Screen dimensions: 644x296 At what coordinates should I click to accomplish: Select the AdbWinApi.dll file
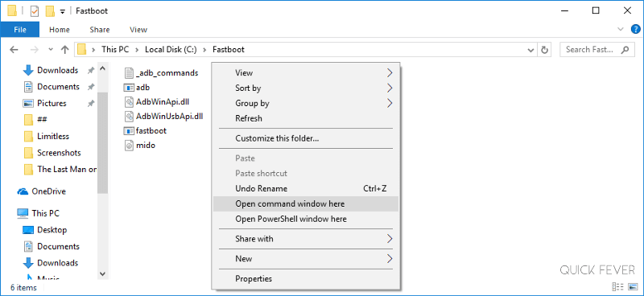[x=157, y=102]
